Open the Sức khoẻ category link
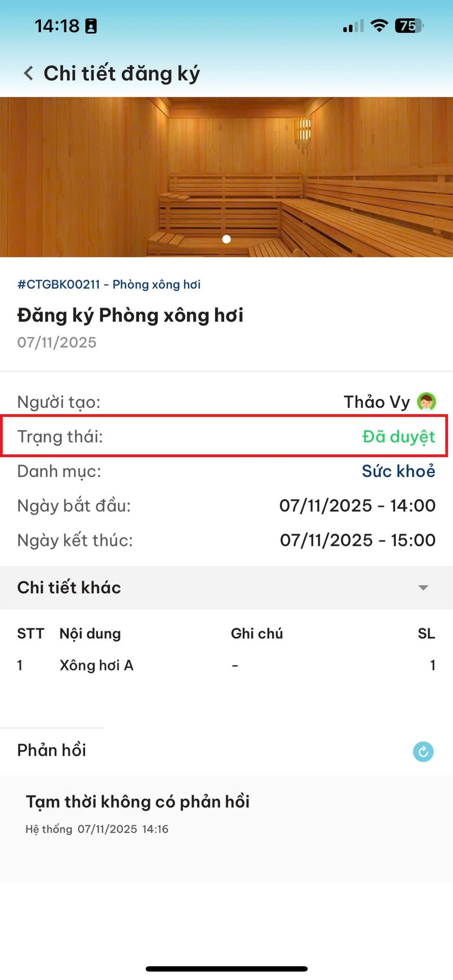This screenshot has width=453, height=980. click(x=398, y=471)
